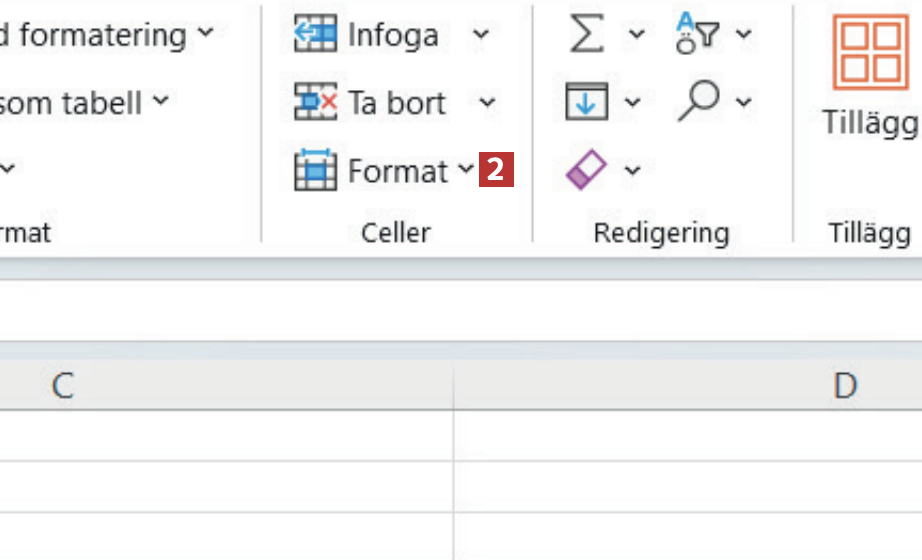
Task: Expand the Find and Select dropdown arrow
Action: [x=744, y=102]
